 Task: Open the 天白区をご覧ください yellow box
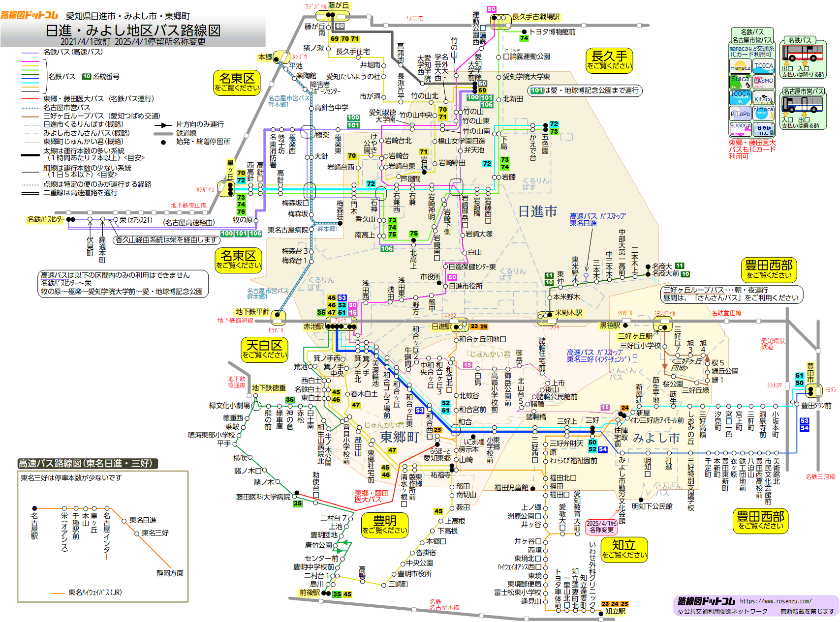point(265,350)
